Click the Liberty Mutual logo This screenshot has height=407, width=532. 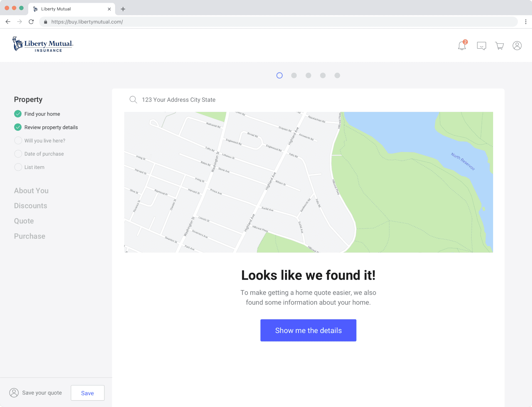click(43, 44)
